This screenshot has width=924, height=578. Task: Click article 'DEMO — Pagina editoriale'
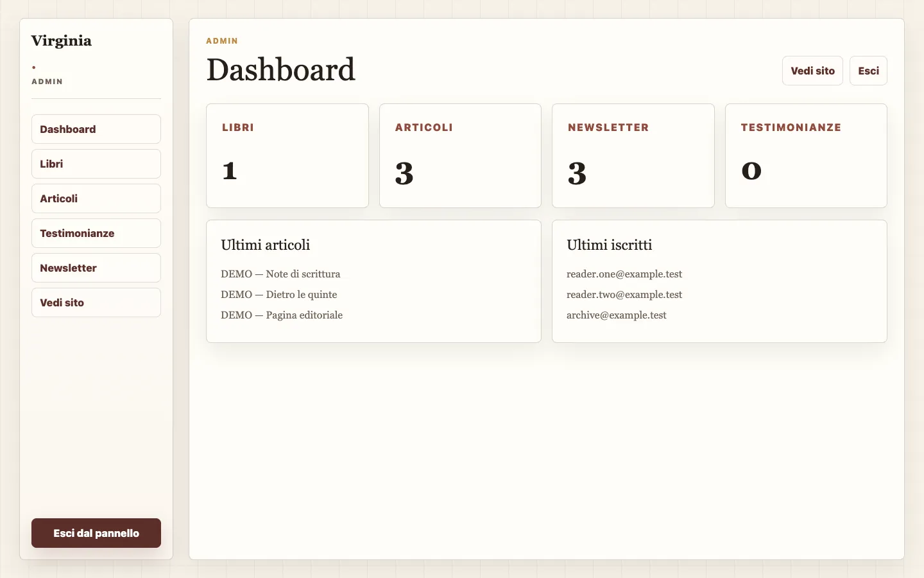[282, 315]
